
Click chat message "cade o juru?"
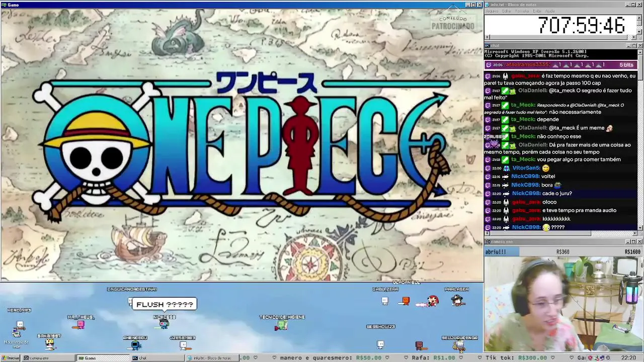coord(557,194)
